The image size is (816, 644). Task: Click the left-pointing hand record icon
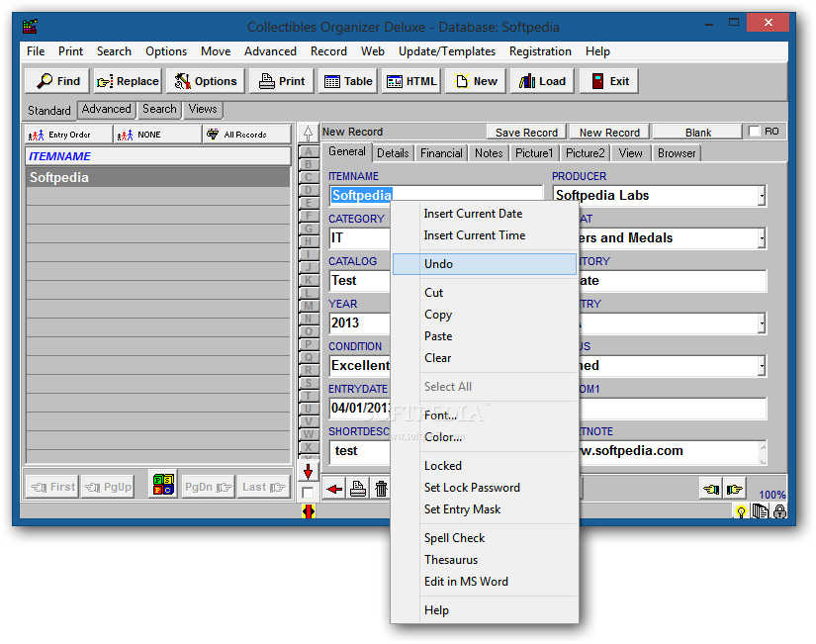click(711, 489)
